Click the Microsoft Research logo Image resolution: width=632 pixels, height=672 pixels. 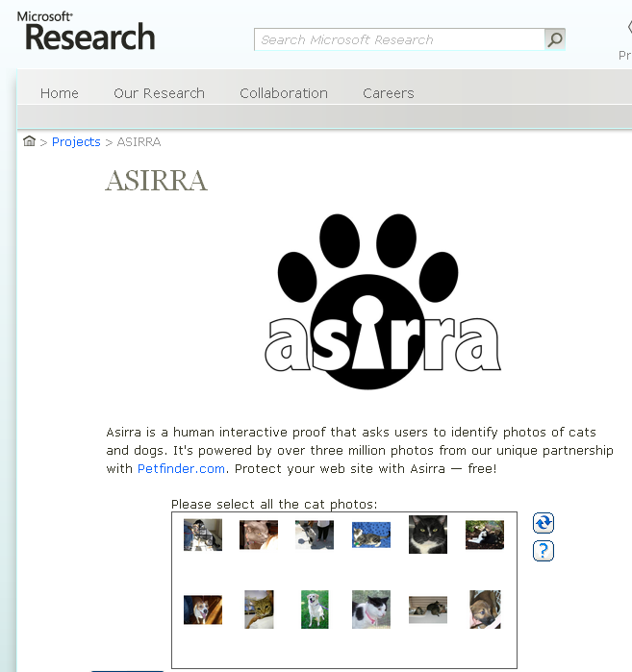point(86,31)
